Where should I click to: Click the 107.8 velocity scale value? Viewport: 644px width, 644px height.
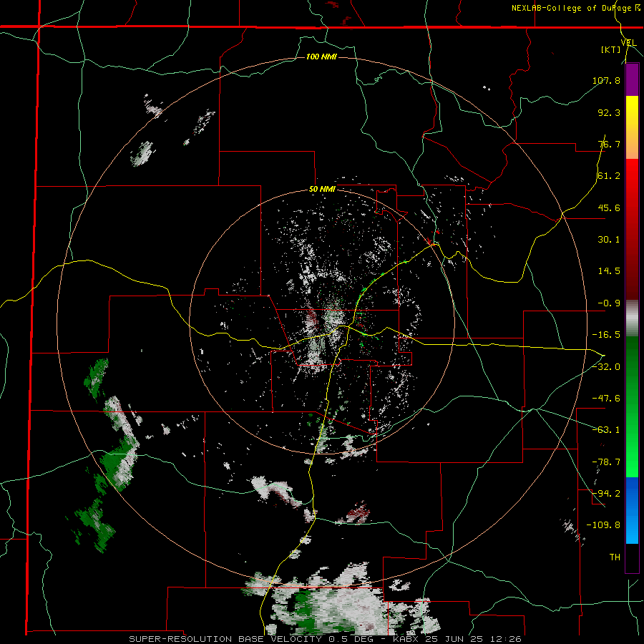606,80
